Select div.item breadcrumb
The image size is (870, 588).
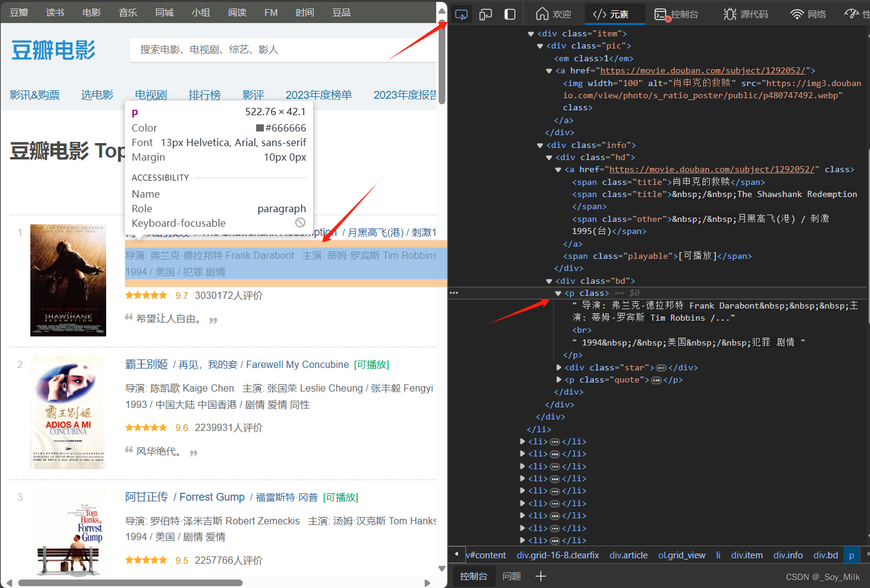[x=747, y=555]
